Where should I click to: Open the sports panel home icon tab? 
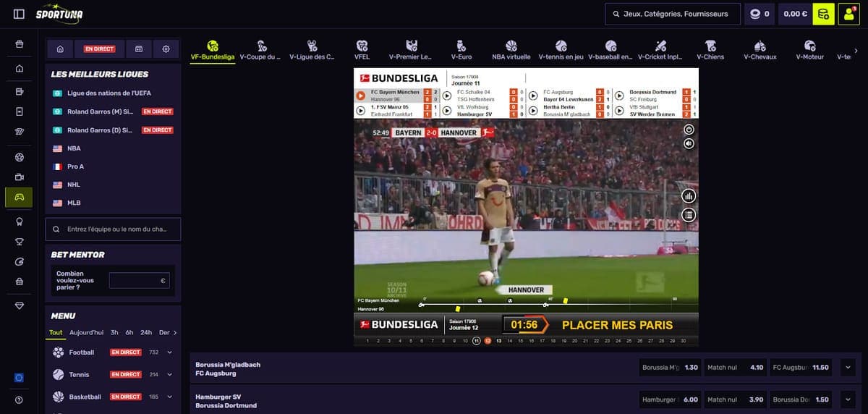[x=60, y=49]
